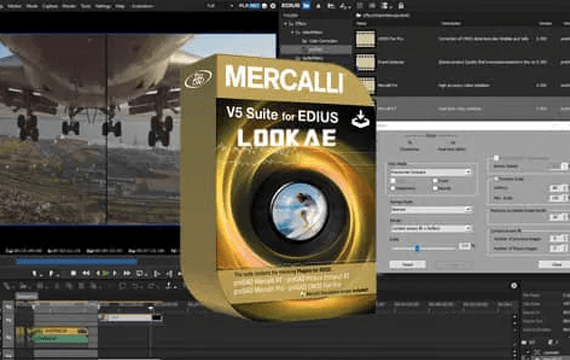Select the first effect thumbnail in list
Image resolution: width=570 pixels, height=360 pixels.
point(365,39)
